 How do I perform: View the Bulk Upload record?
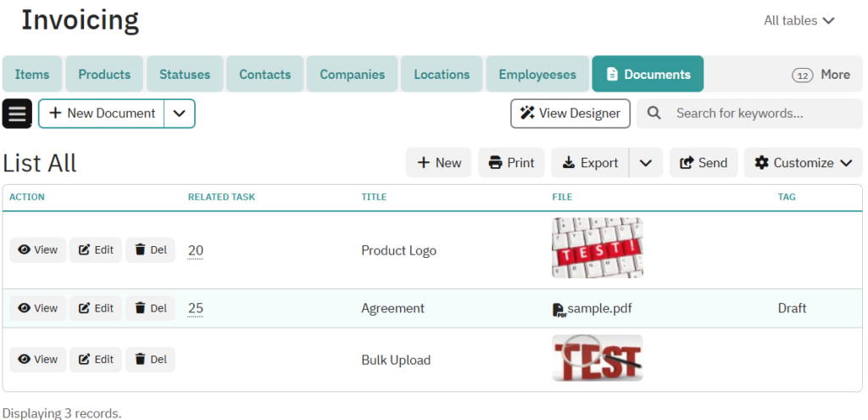click(37, 360)
